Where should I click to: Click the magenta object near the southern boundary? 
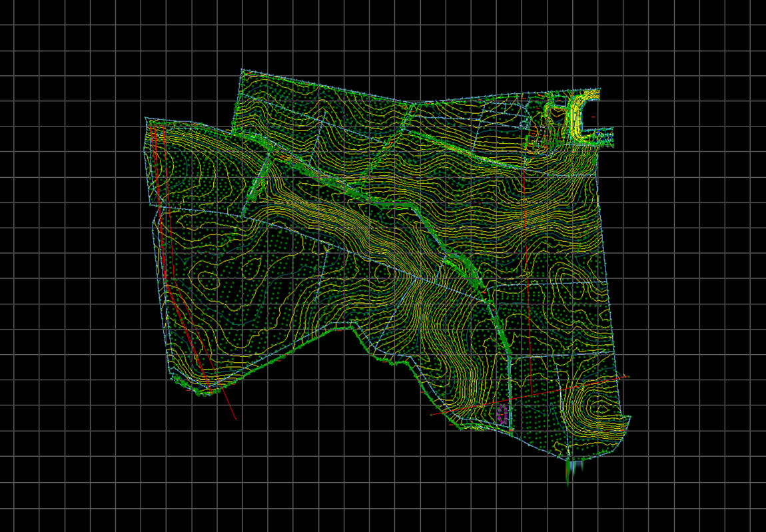coord(503,414)
